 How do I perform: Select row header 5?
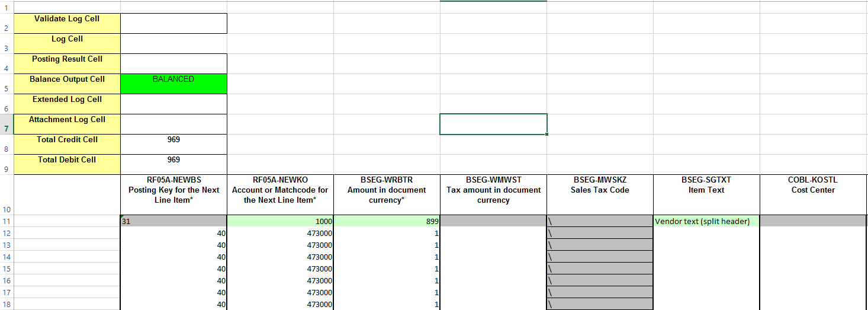tap(6, 84)
